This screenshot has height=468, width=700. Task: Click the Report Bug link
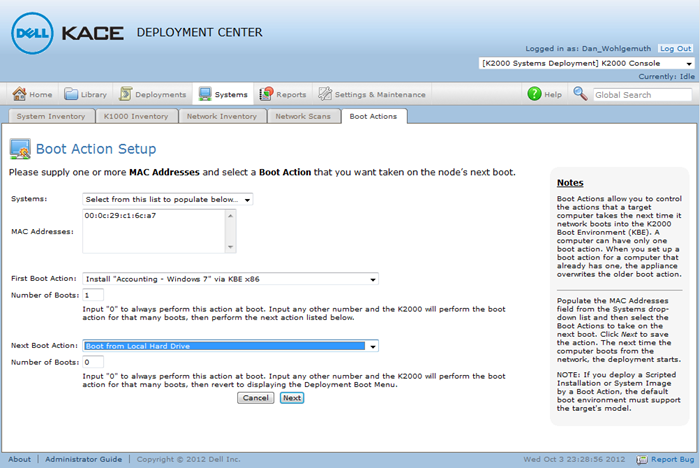tap(672, 459)
